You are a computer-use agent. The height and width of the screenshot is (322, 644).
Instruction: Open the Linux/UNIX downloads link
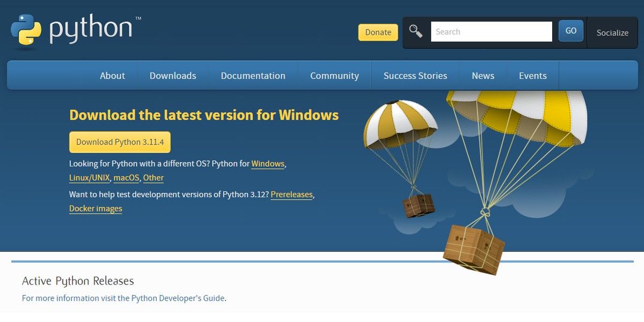pyautogui.click(x=89, y=178)
